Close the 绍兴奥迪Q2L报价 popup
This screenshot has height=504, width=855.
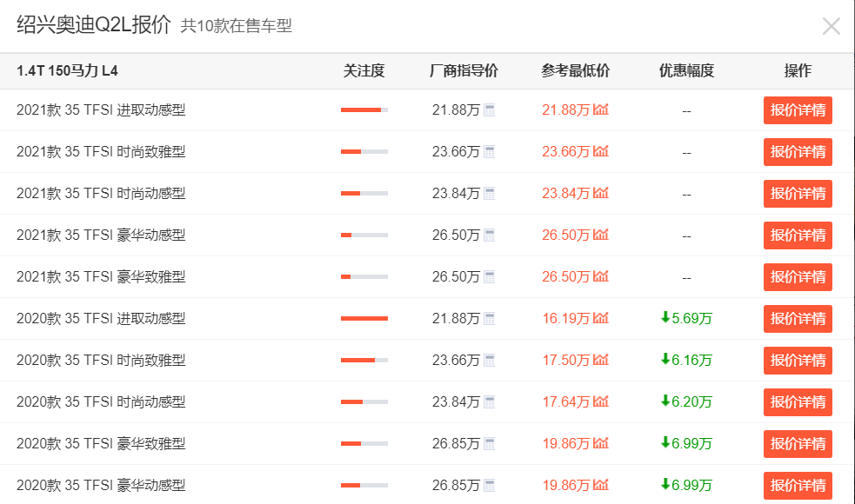pyautogui.click(x=831, y=25)
